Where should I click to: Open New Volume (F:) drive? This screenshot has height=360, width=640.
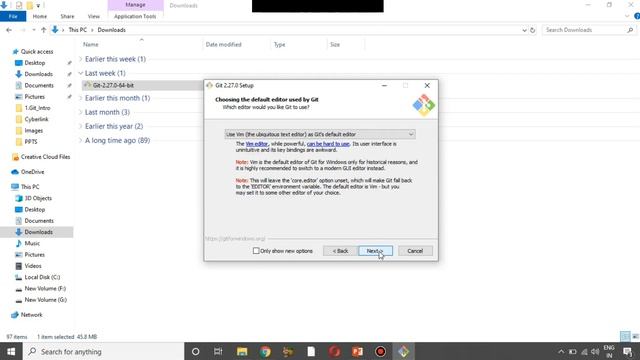tap(45, 288)
